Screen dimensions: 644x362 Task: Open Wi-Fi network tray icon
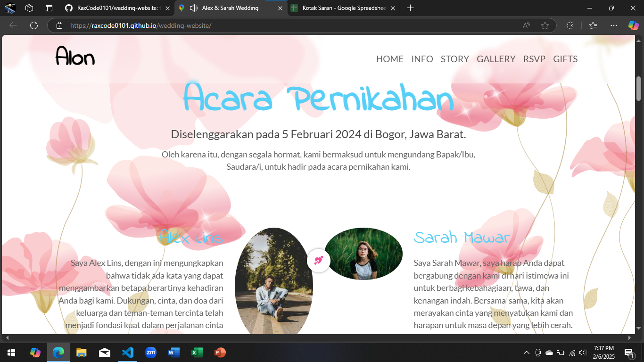tap(572, 353)
